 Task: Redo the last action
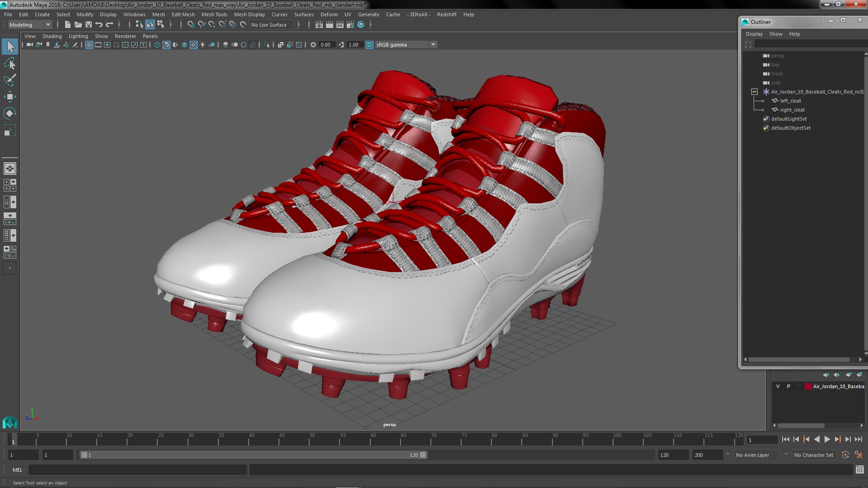click(x=109, y=25)
